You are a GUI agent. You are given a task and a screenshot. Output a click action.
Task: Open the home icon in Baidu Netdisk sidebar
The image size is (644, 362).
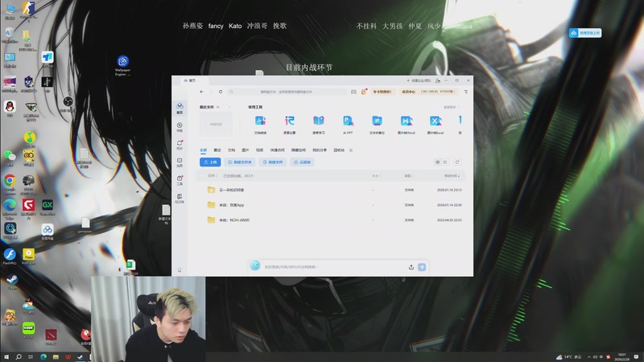pyautogui.click(x=180, y=109)
